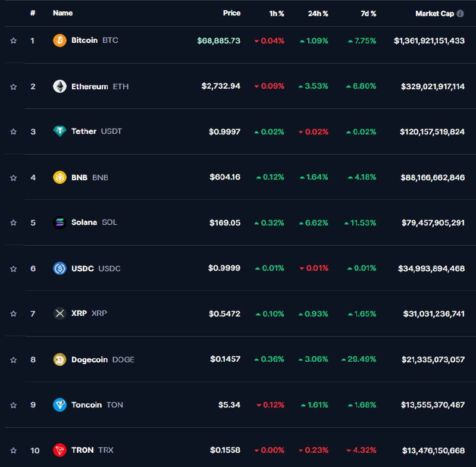Sort by Market Cap column header

(434, 13)
